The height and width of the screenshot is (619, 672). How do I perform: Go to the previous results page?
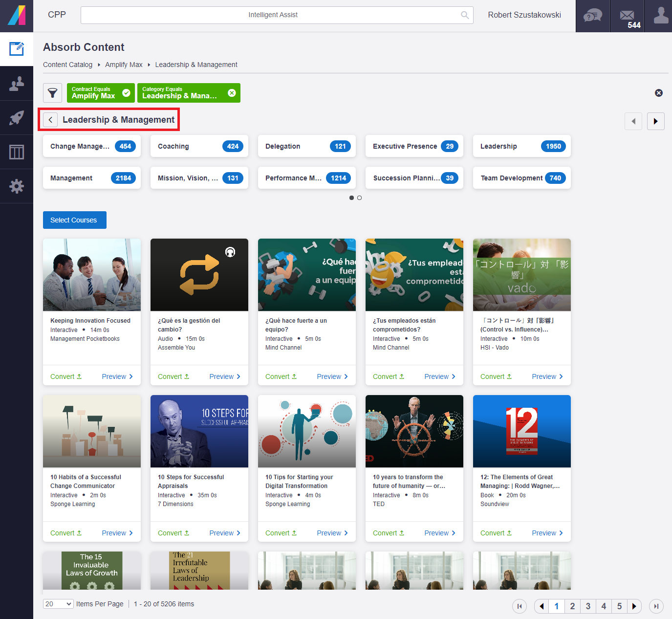click(x=542, y=606)
